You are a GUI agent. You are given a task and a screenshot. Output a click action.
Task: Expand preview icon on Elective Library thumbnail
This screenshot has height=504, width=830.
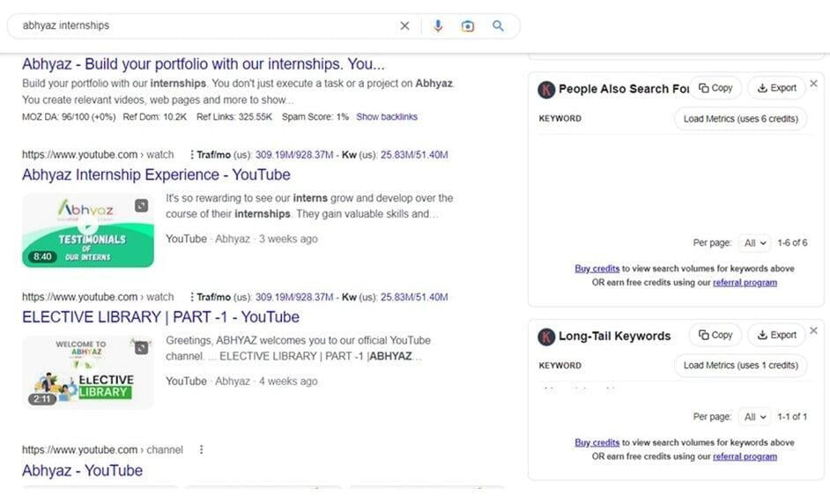point(141,348)
